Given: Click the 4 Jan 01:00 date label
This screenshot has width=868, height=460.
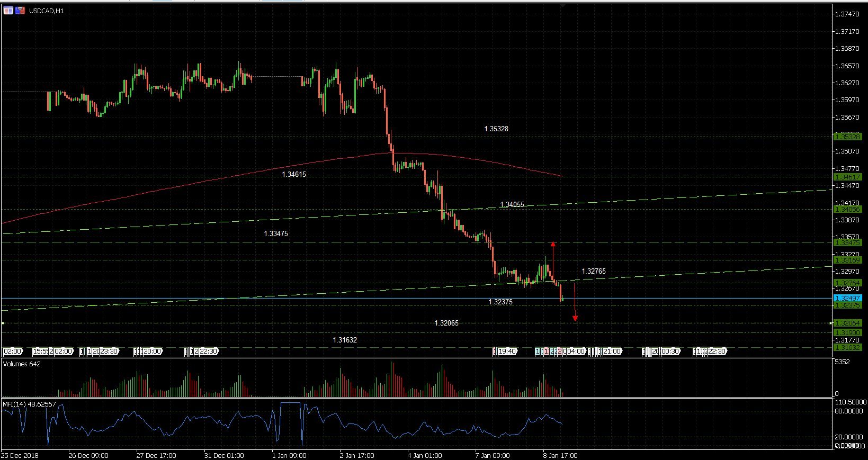Looking at the screenshot, I should tap(425, 455).
